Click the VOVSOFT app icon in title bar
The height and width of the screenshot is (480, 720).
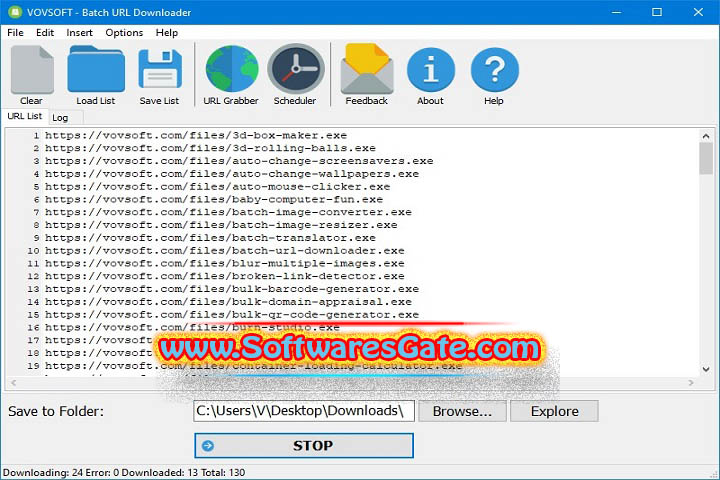15,12
